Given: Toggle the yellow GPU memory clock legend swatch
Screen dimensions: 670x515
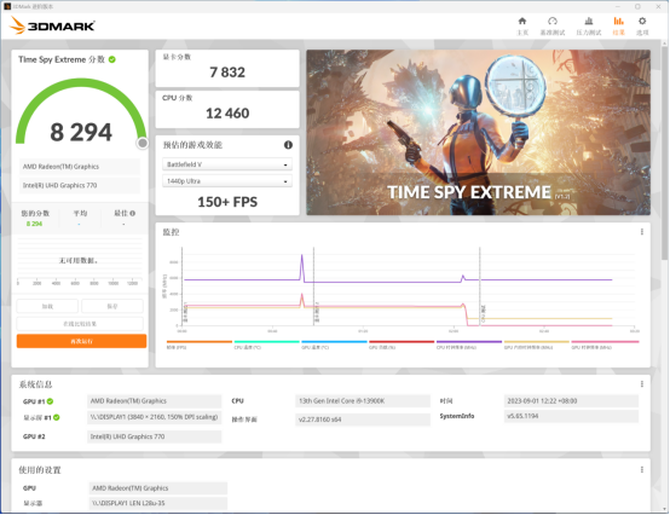Looking at the screenshot, I should click(537, 342).
